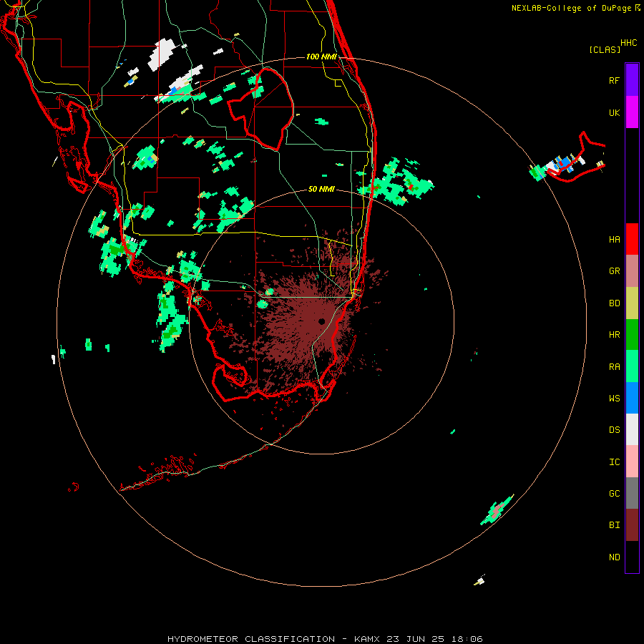The width and height of the screenshot is (644, 644).
Task: Click the HA red legend swatch
Action: 632,239
